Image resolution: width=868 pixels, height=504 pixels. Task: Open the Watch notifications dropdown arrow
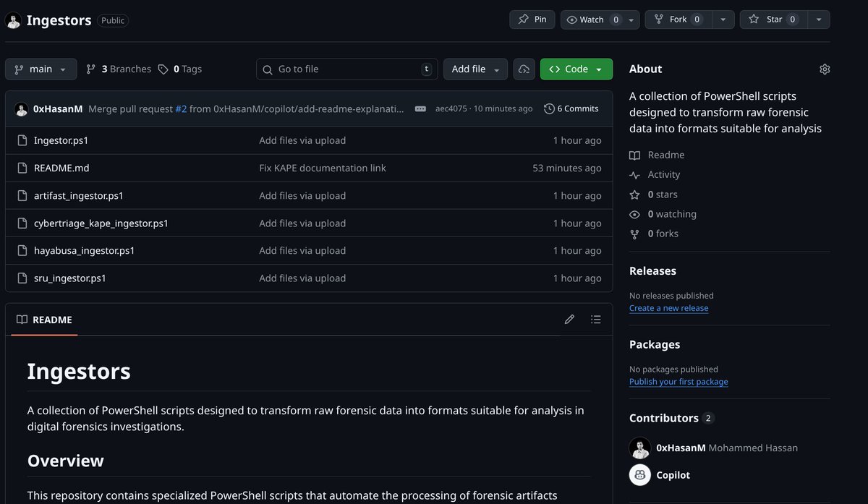(631, 20)
